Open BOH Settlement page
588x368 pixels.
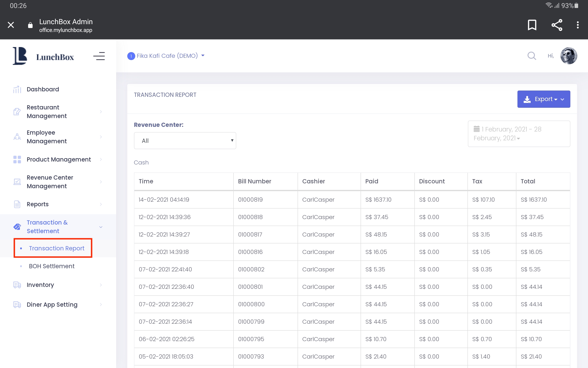(x=52, y=266)
